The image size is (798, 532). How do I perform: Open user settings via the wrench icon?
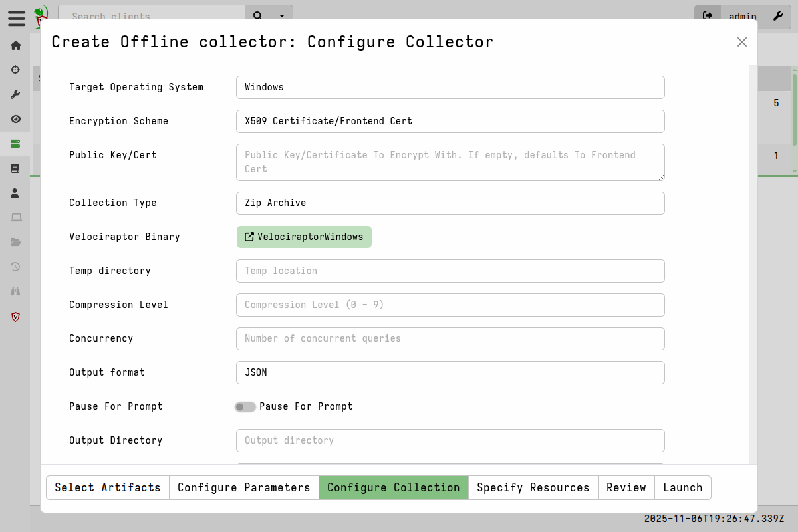(777, 17)
